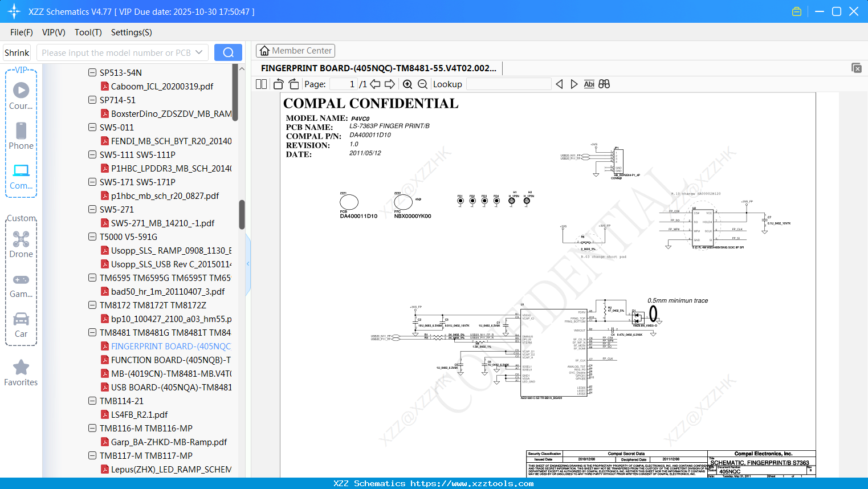Rotate the schematic page clockwise
This screenshot has height=489, width=868.
coord(294,84)
